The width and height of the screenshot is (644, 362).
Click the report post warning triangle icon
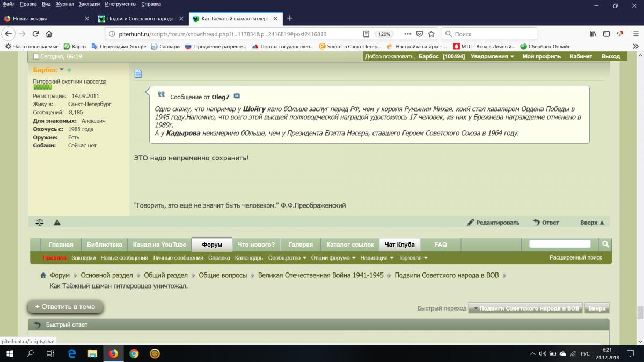[57, 223]
